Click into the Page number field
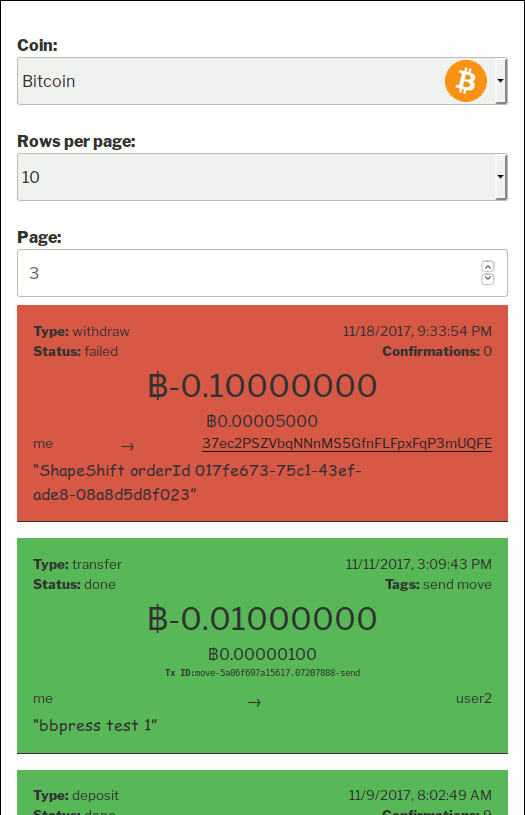This screenshot has height=815, width=525. (262, 273)
